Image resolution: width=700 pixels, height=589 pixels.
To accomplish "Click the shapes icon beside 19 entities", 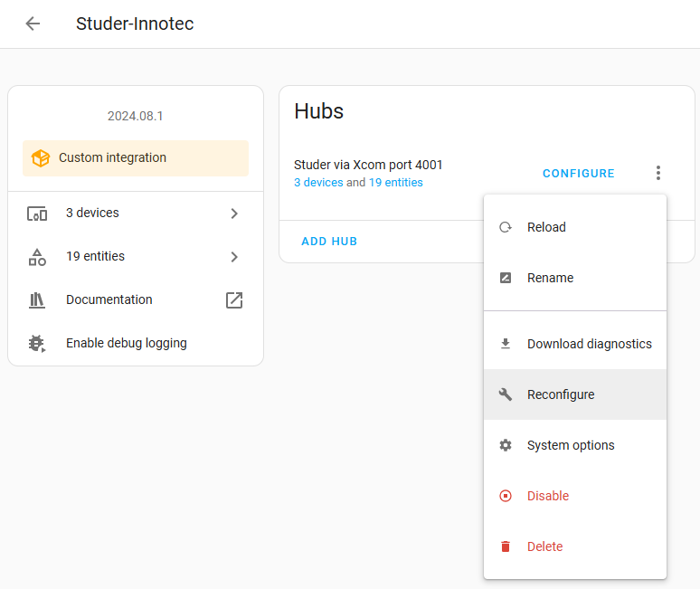I will click(x=37, y=257).
